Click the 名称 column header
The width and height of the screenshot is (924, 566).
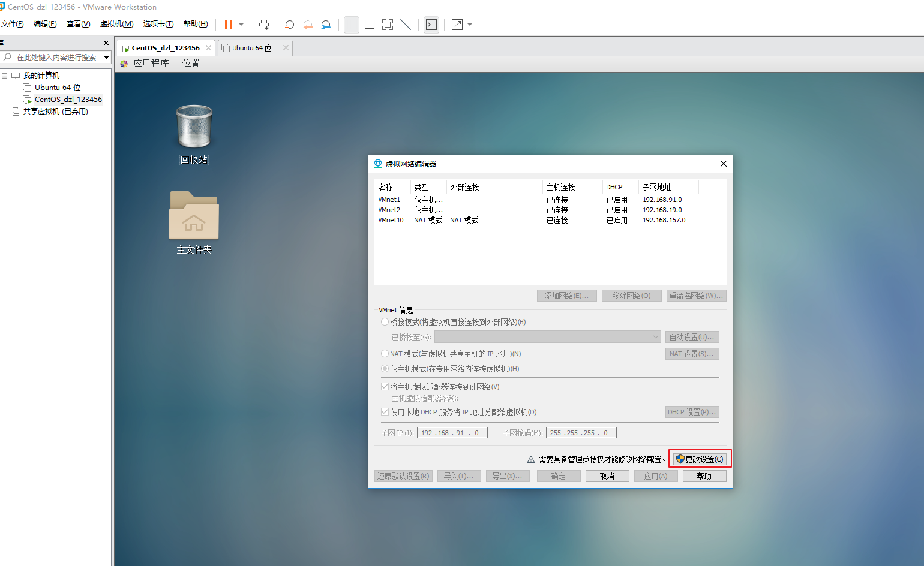coord(392,187)
